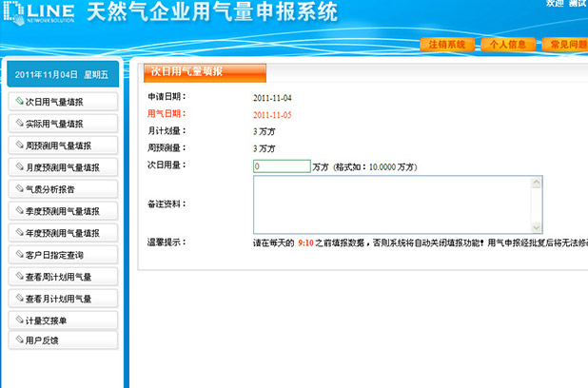The width and height of the screenshot is (588, 388).
Task: Click the 备注资料 scrollbar down arrow
Action: pos(537,227)
